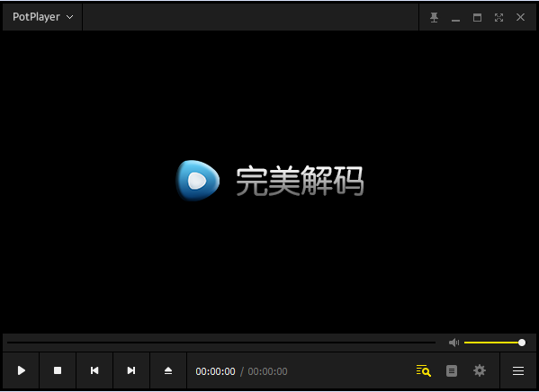539x392 pixels.
Task: Maximize the PotPlayer window
Action: tap(477, 17)
